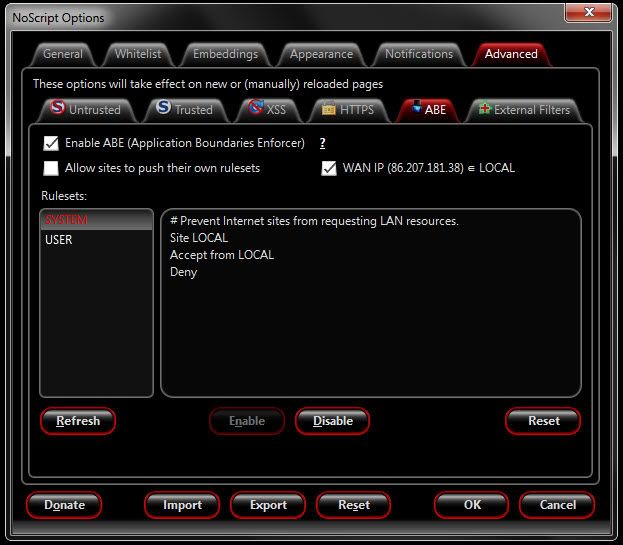This screenshot has height=545, width=623.
Task: Uncheck WAN IP ∈ LOCAL checkbox
Action: [x=329, y=168]
